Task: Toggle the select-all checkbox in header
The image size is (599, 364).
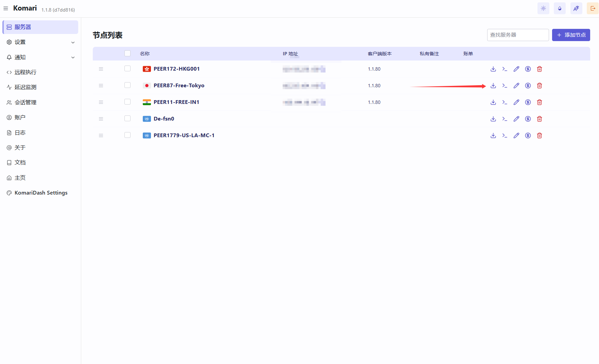Action: coord(127,53)
